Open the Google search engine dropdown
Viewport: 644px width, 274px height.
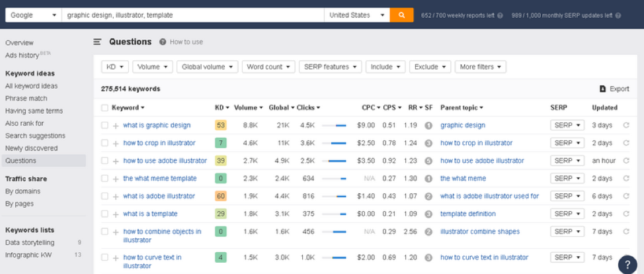(x=31, y=15)
